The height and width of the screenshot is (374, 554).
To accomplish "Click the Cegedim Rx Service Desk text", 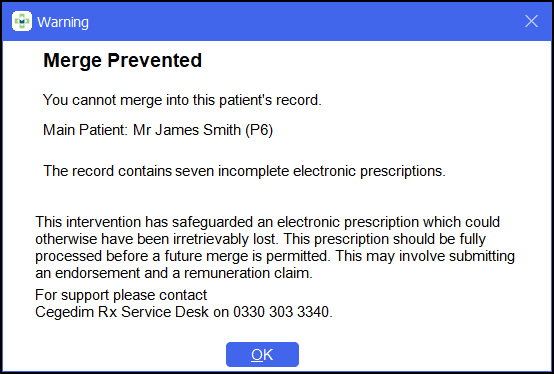I will tap(122, 313).
